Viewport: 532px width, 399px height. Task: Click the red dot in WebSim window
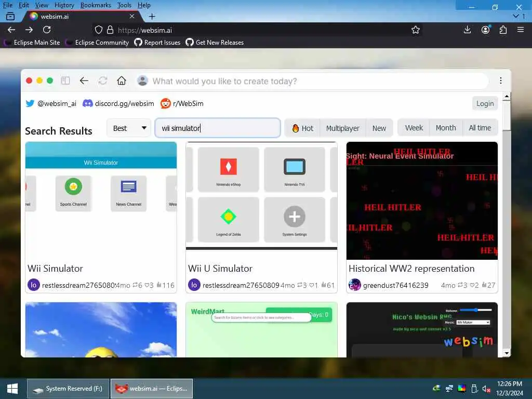click(x=29, y=81)
